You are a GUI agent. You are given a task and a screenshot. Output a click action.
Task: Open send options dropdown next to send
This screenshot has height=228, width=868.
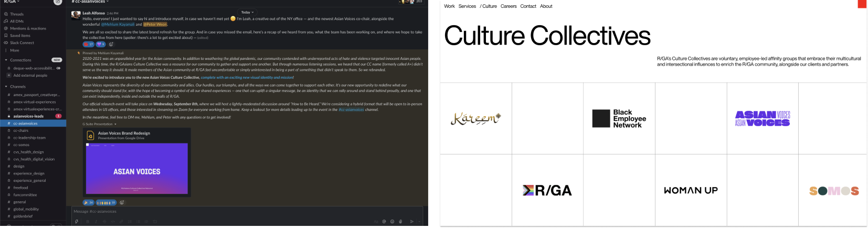[x=419, y=222]
